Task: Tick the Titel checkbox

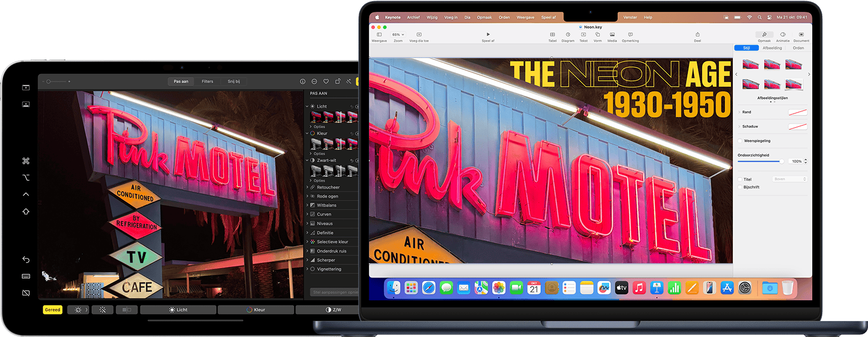Action: (740, 180)
